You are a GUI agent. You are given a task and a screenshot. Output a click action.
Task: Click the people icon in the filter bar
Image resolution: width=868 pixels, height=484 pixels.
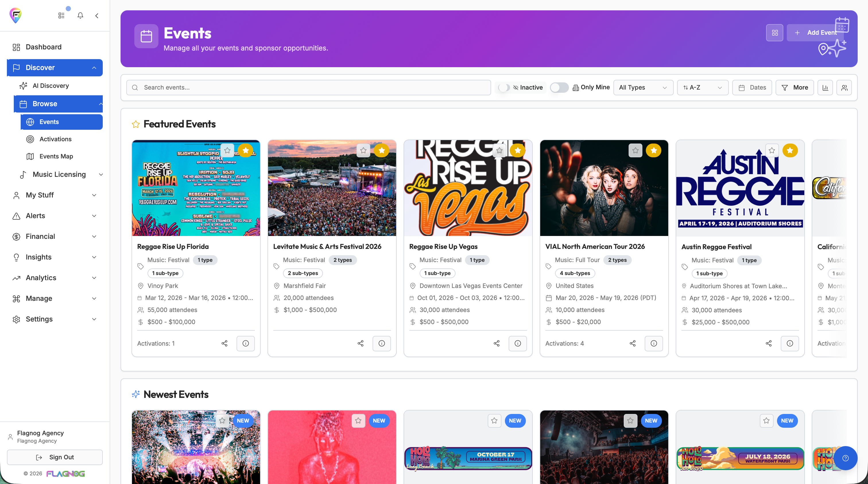(x=844, y=88)
